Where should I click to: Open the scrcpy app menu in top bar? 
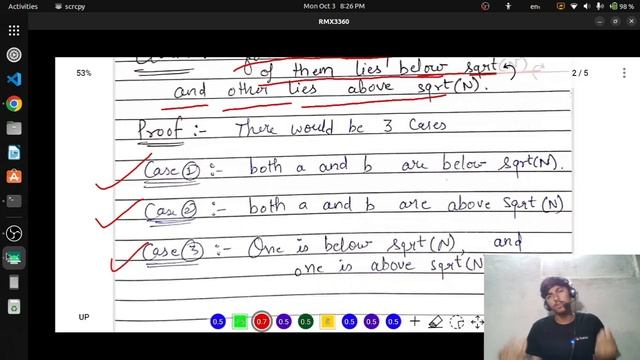point(70,7)
